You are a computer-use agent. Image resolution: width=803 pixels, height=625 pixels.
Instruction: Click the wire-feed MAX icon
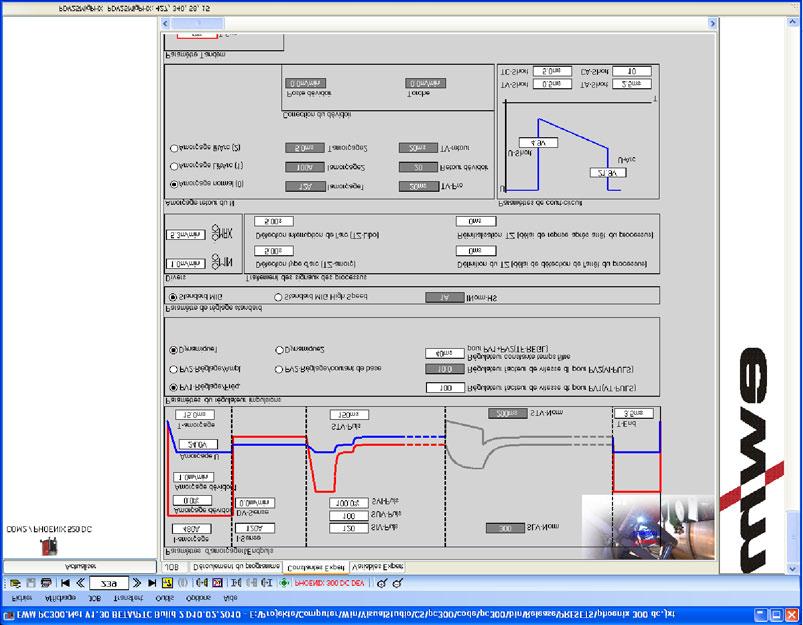[x=222, y=233]
